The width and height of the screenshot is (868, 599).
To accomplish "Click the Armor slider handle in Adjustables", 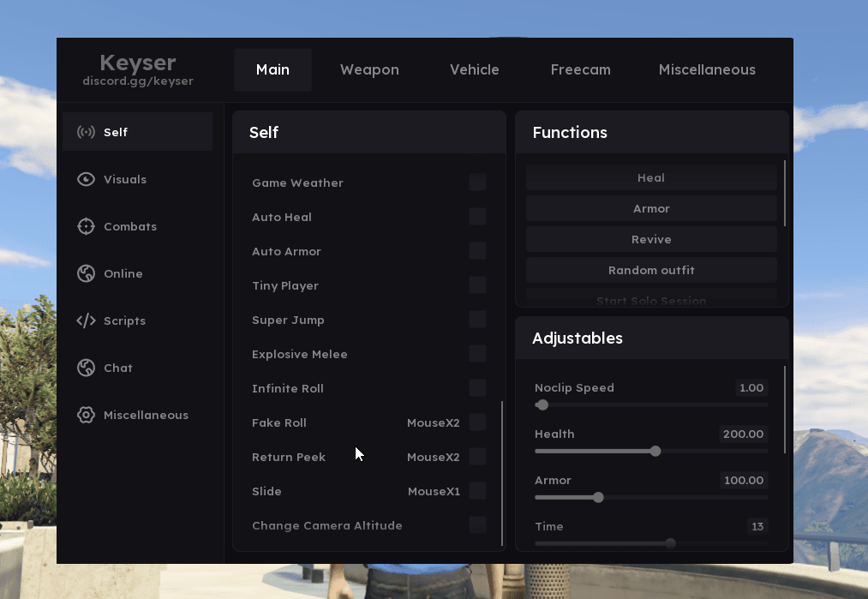I will (598, 497).
